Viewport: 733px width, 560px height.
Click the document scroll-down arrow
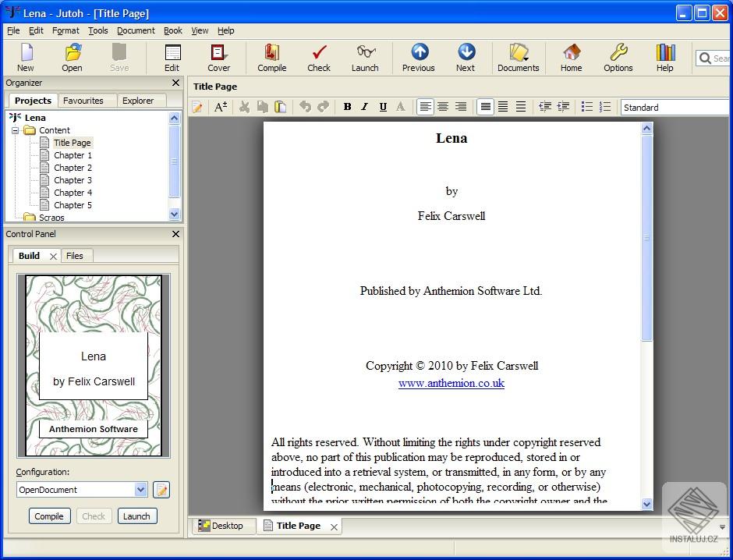click(x=646, y=504)
